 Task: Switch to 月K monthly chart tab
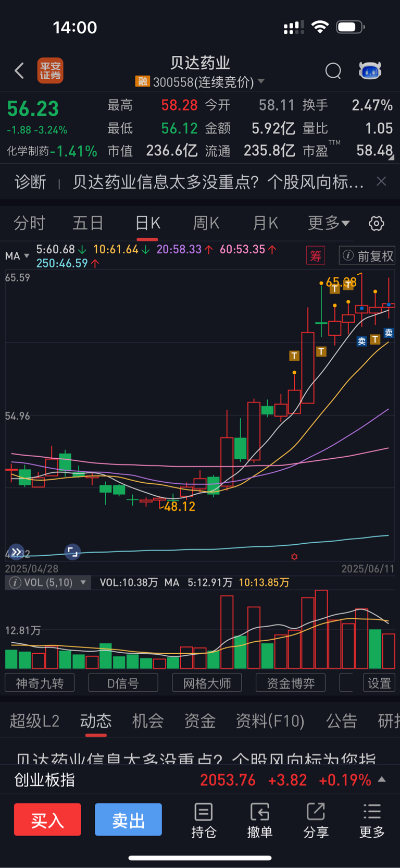(x=266, y=223)
